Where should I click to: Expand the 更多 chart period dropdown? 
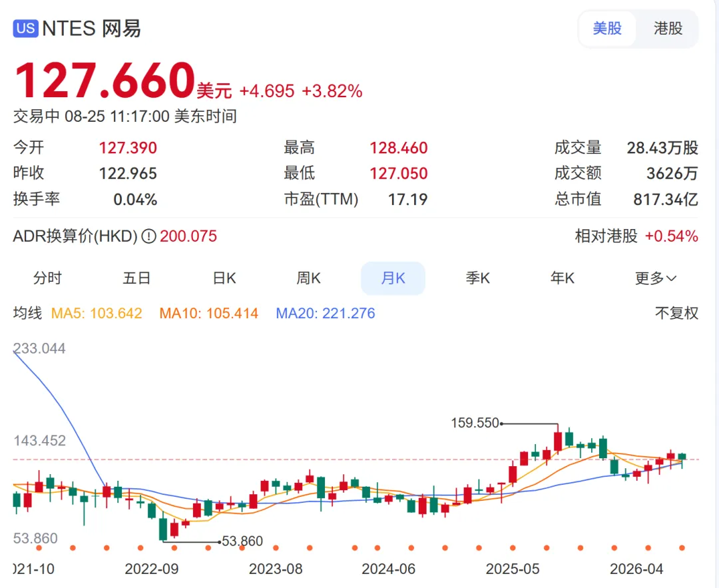point(655,278)
